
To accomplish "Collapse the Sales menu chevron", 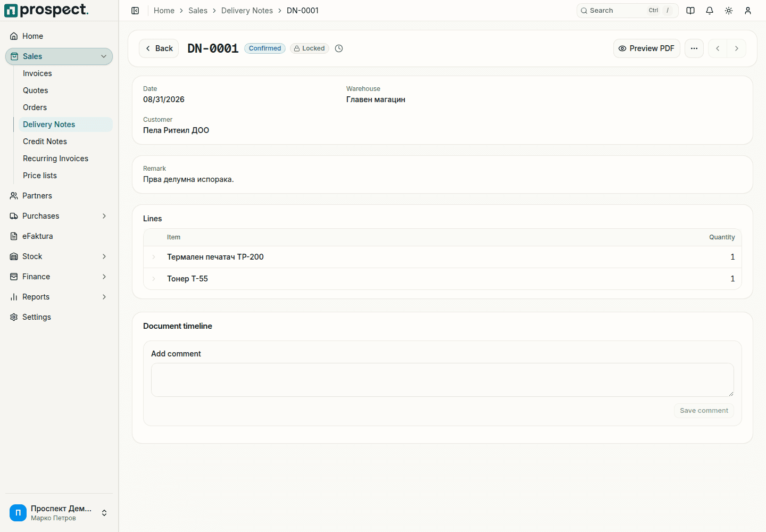I will [x=104, y=56].
